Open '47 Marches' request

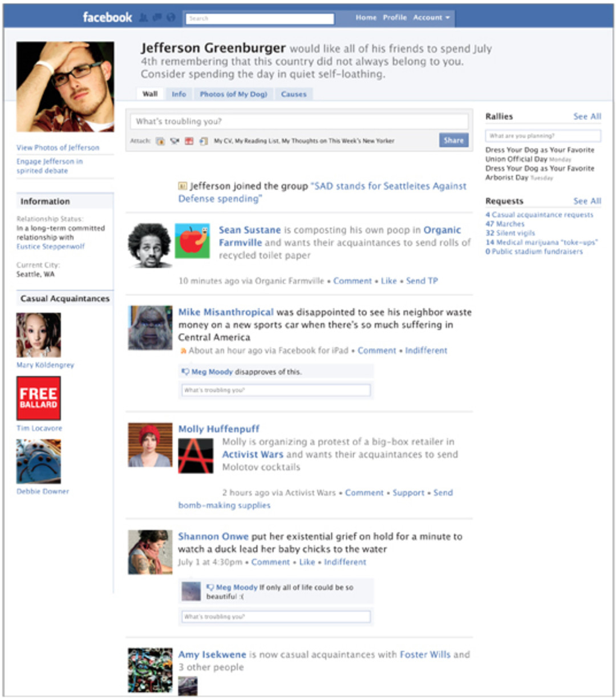tap(505, 224)
